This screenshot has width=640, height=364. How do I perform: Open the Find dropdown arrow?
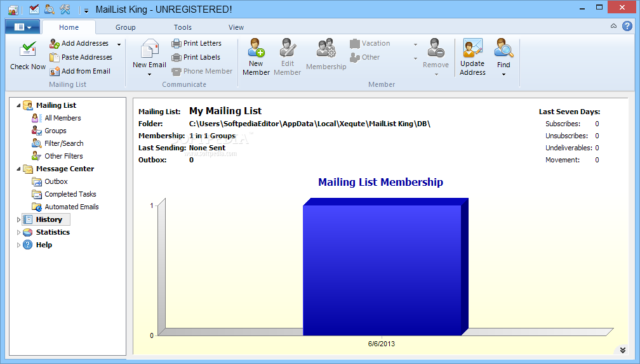pos(503,74)
